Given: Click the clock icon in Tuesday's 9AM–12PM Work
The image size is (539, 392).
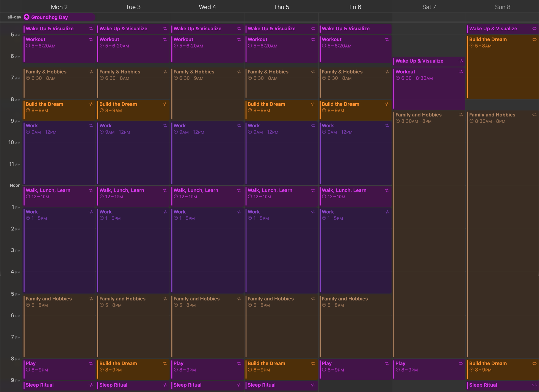Looking at the screenshot, I should 102,132.
